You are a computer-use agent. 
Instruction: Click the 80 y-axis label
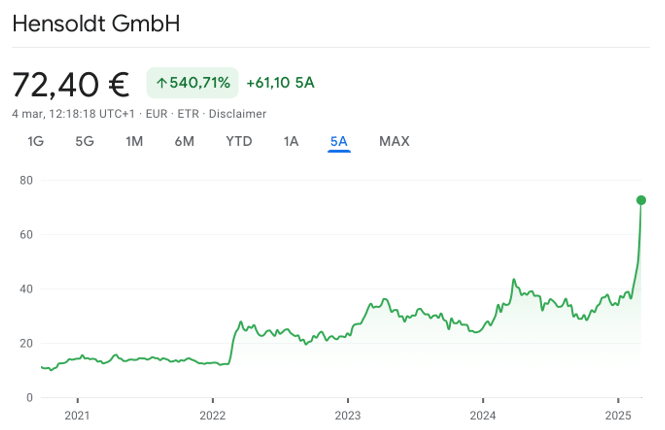click(26, 181)
